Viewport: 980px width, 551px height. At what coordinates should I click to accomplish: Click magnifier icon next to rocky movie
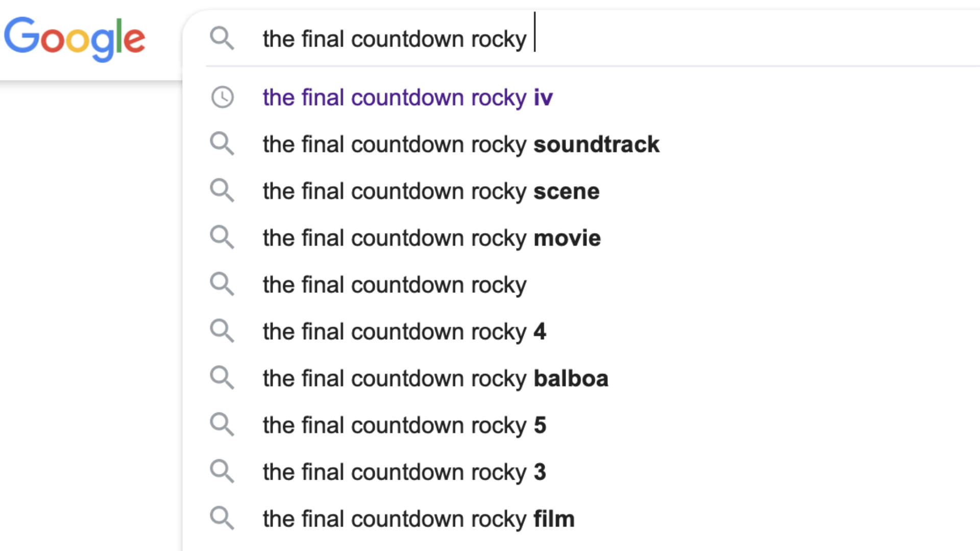pos(222,238)
